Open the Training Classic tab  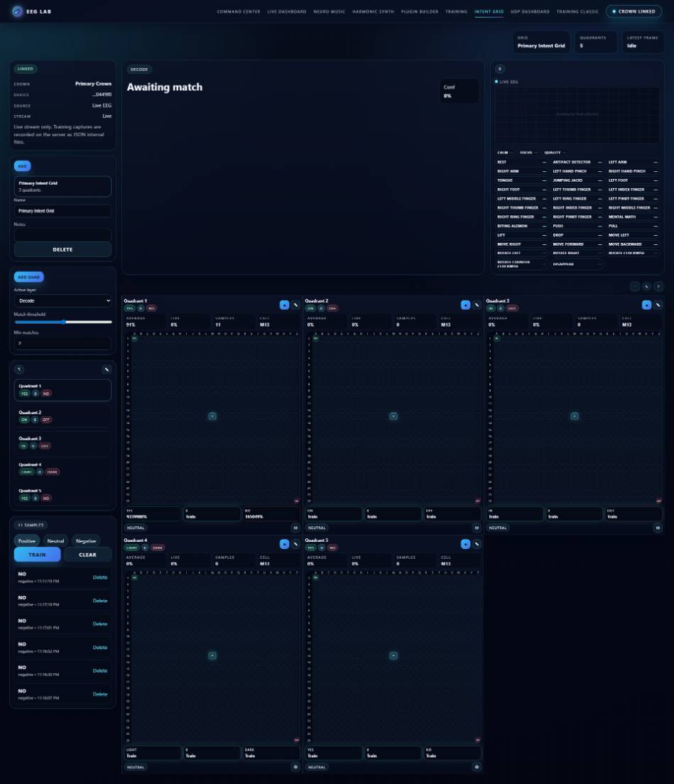pos(577,11)
